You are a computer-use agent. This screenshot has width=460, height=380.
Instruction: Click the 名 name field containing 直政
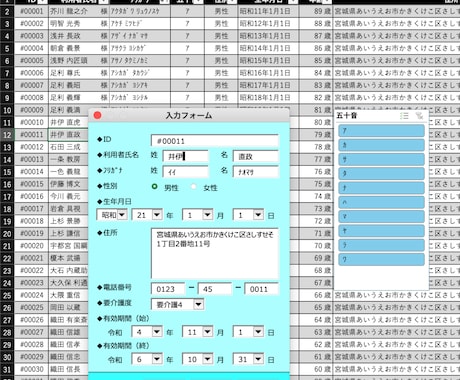pos(256,156)
